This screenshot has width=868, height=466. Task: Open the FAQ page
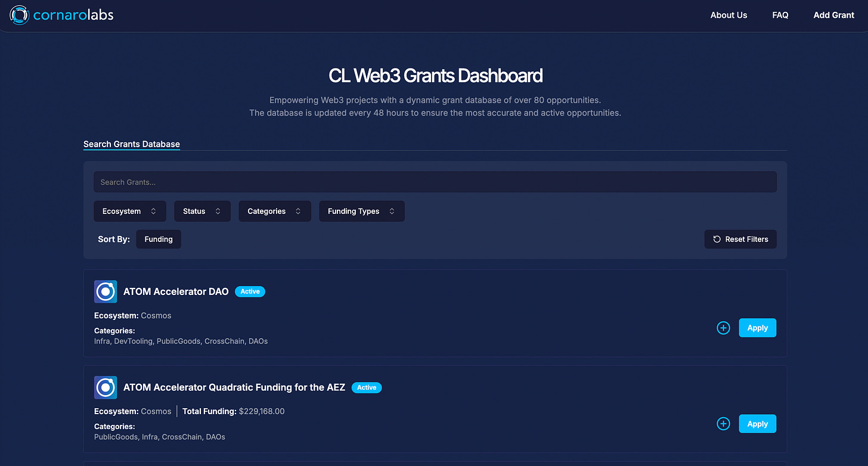pyautogui.click(x=780, y=15)
